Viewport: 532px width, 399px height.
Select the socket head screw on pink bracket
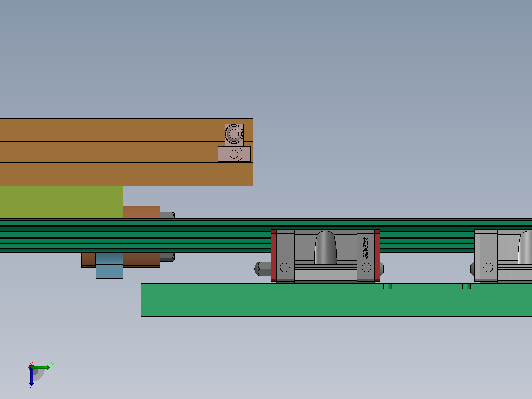coord(234,134)
